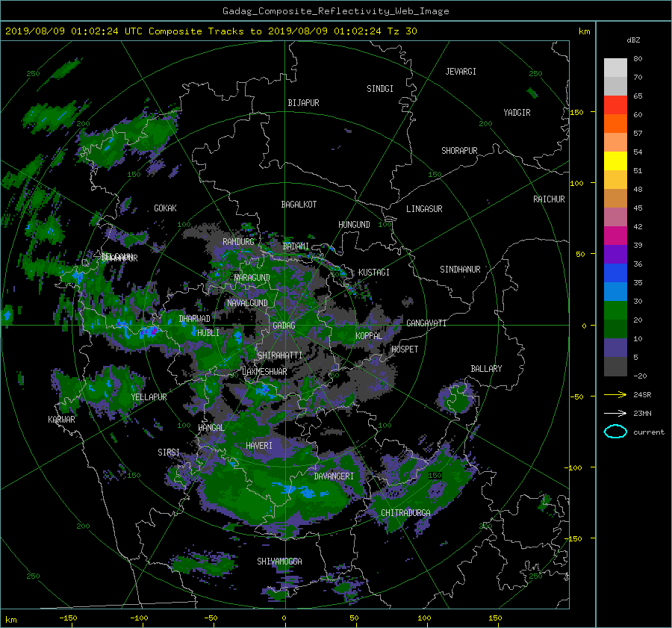Pick the light blue 30-35 dBZ swatch
Viewport: 672px width, 628px height.
pyautogui.click(x=615, y=291)
